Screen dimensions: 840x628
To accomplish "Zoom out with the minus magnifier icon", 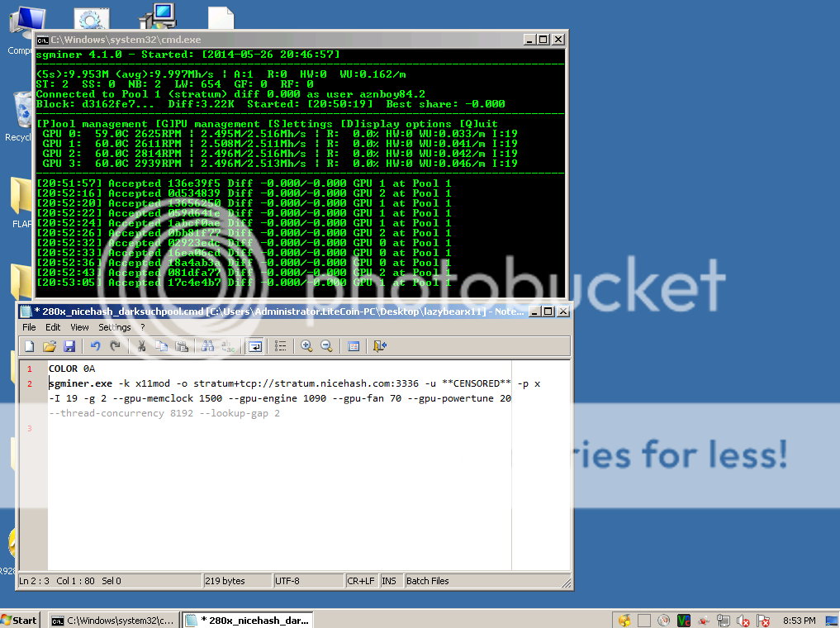I will point(326,346).
